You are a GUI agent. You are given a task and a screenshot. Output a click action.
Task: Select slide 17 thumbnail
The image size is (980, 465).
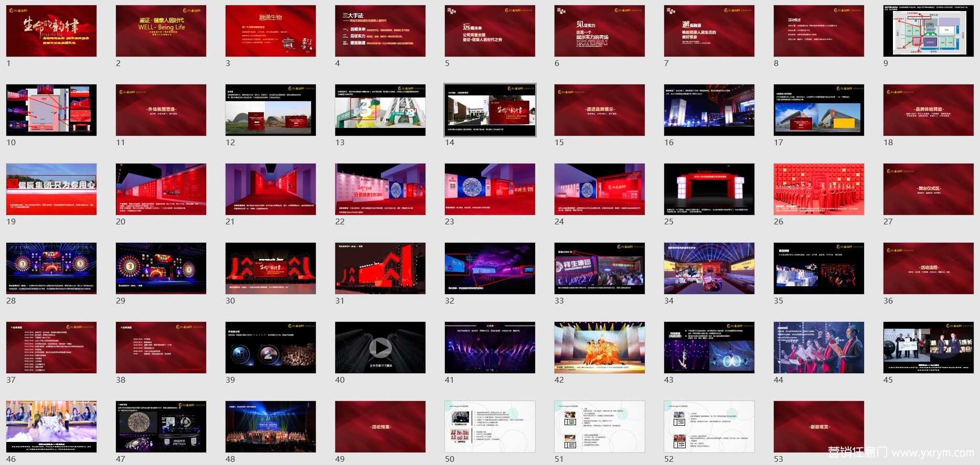click(x=819, y=110)
